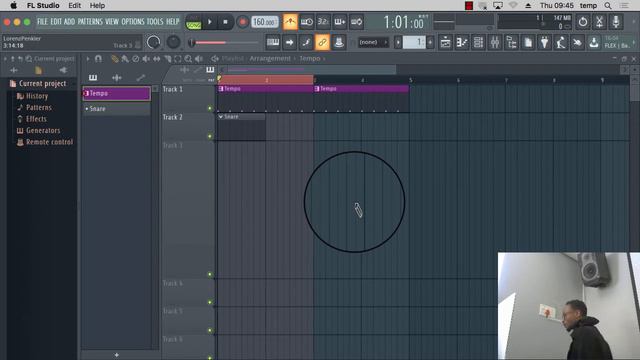Select the Snare item in picker
Image resolution: width=640 pixels, height=360 pixels.
(116, 109)
